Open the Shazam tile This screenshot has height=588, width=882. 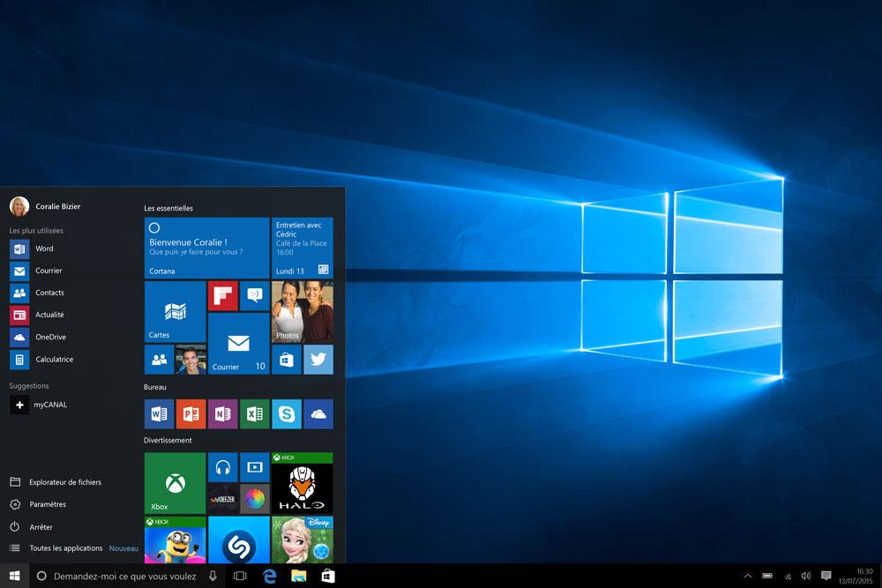tap(238, 540)
